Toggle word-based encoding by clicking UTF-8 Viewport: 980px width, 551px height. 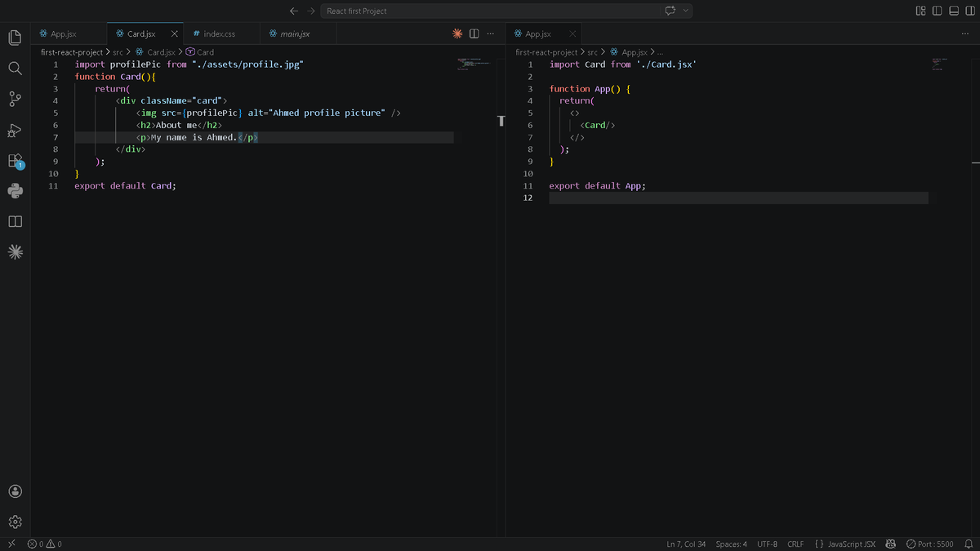click(767, 544)
